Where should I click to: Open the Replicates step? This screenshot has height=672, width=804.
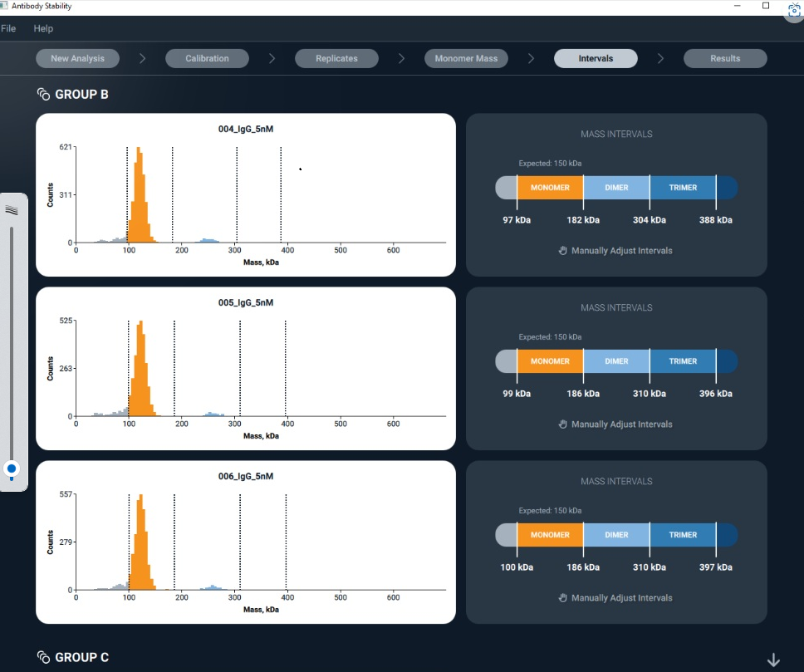(x=336, y=58)
